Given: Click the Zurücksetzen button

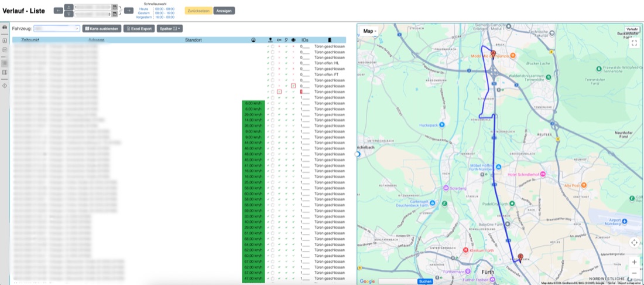Looking at the screenshot, I should coord(198,11).
